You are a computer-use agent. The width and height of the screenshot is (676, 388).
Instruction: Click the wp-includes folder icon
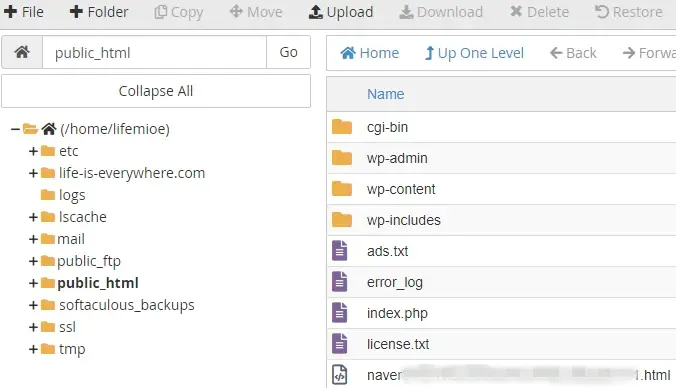342,220
